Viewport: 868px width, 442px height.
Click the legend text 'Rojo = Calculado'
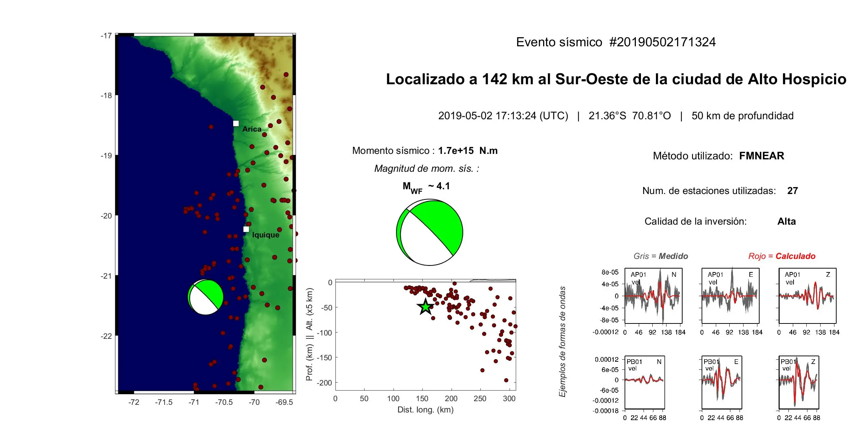(781, 256)
